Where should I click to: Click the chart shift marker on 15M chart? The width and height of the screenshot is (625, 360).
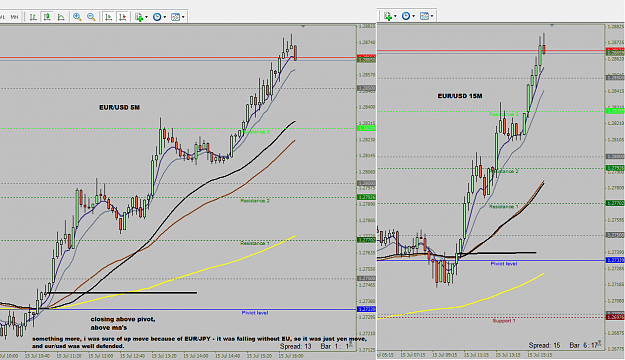(552, 25)
